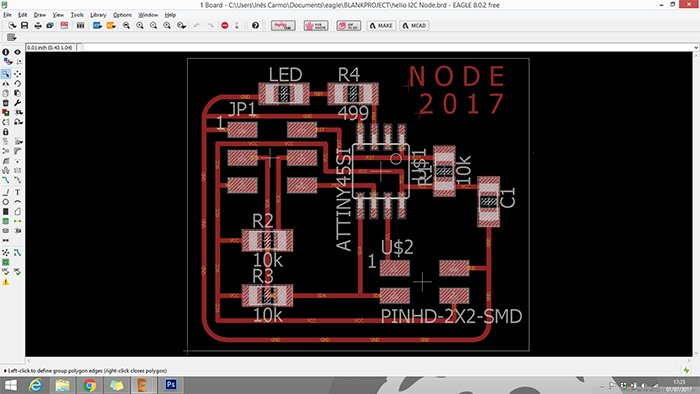Select the Change wrench tool
The image size is (700, 394).
coord(17,103)
